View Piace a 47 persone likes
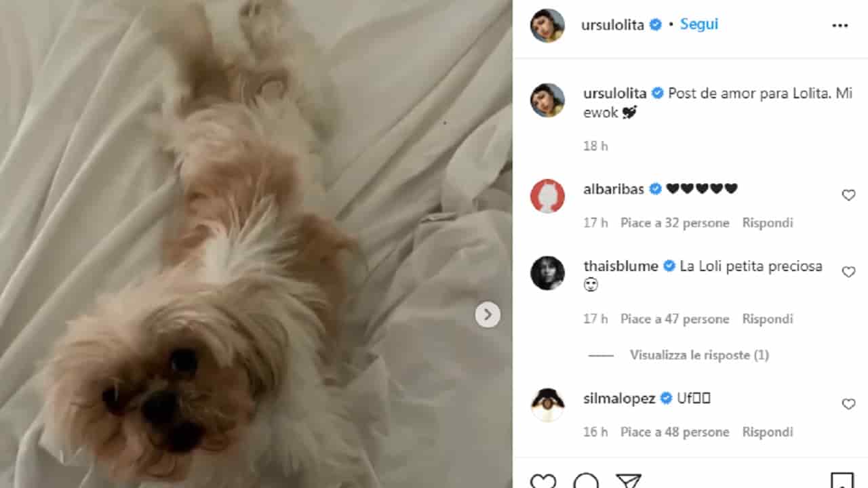The width and height of the screenshot is (868, 488). 675,319
